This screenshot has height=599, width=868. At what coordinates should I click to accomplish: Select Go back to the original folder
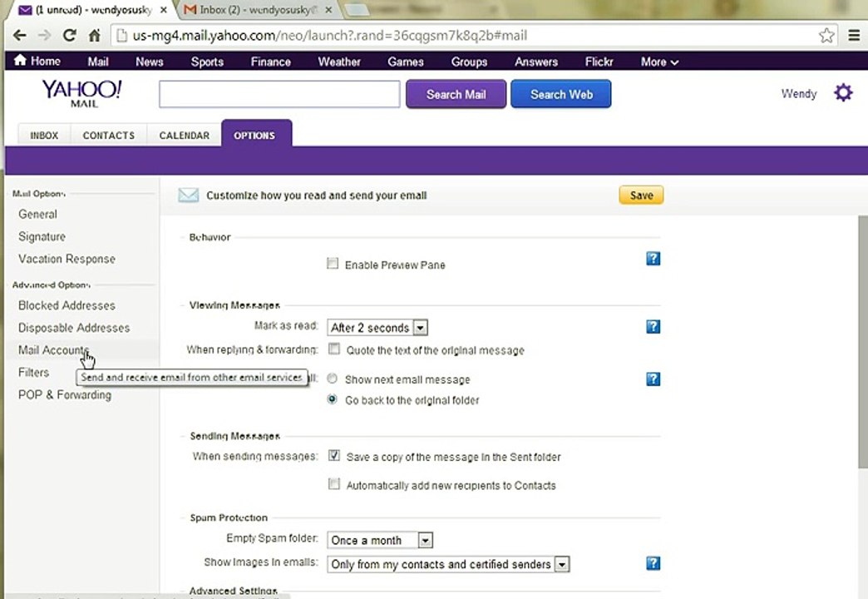[x=332, y=399]
